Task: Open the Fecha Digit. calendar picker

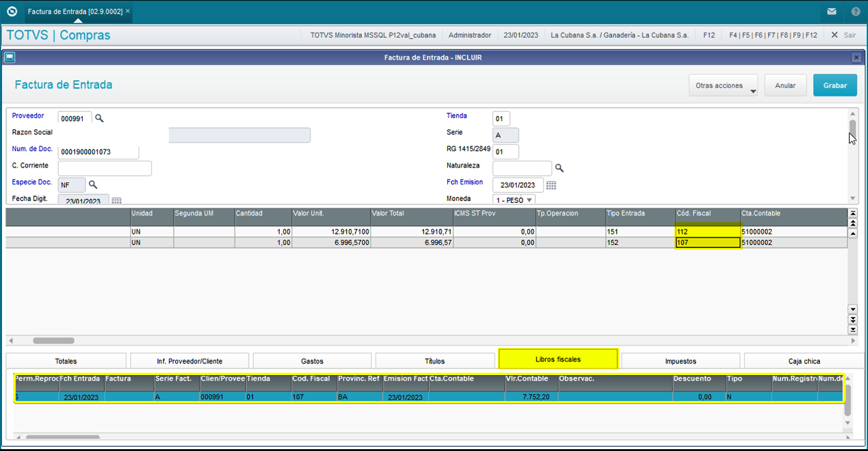Action: [x=117, y=201]
